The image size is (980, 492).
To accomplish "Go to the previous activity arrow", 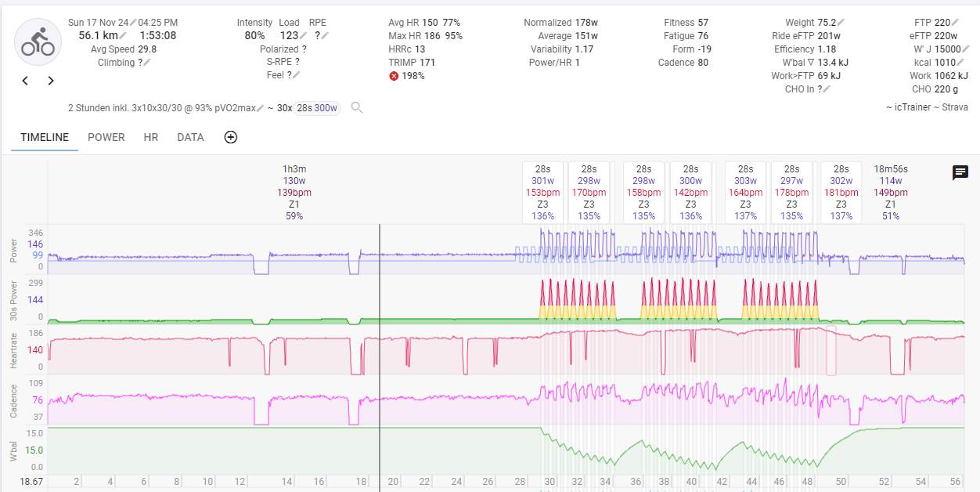I will point(25,81).
